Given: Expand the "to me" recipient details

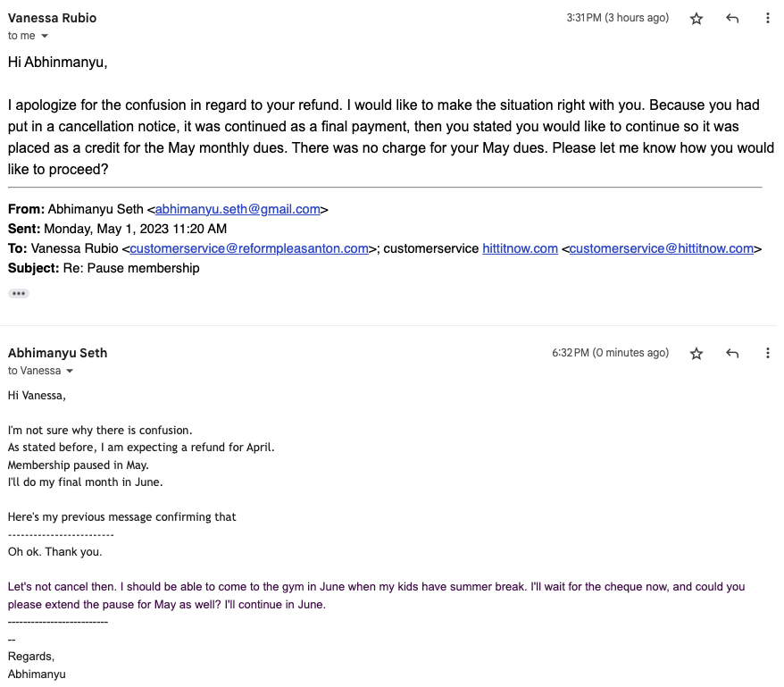Looking at the screenshot, I should (x=45, y=37).
